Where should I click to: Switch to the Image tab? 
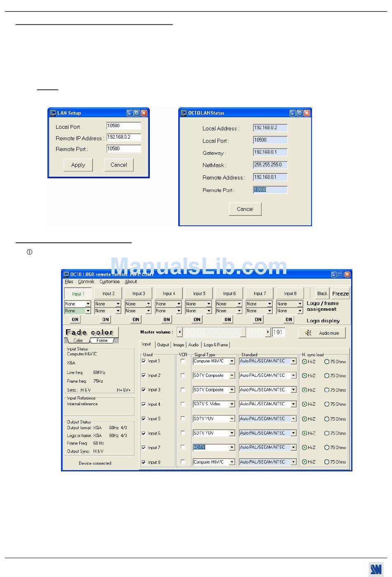pyautogui.click(x=179, y=345)
